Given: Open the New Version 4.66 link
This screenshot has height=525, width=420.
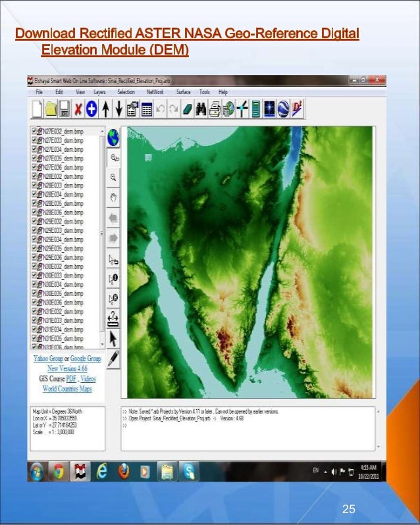Looking at the screenshot, I should 67,368.
